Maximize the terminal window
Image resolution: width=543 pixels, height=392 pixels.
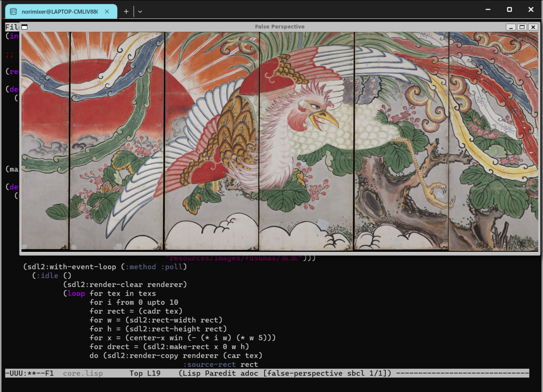[510, 9]
